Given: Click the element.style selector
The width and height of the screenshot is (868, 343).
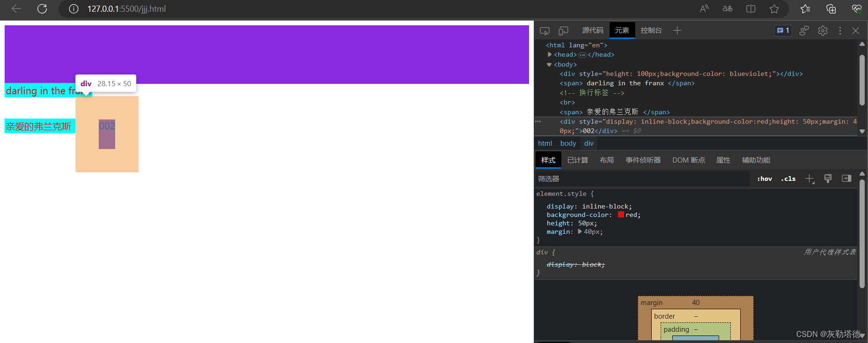Looking at the screenshot, I should point(561,194).
